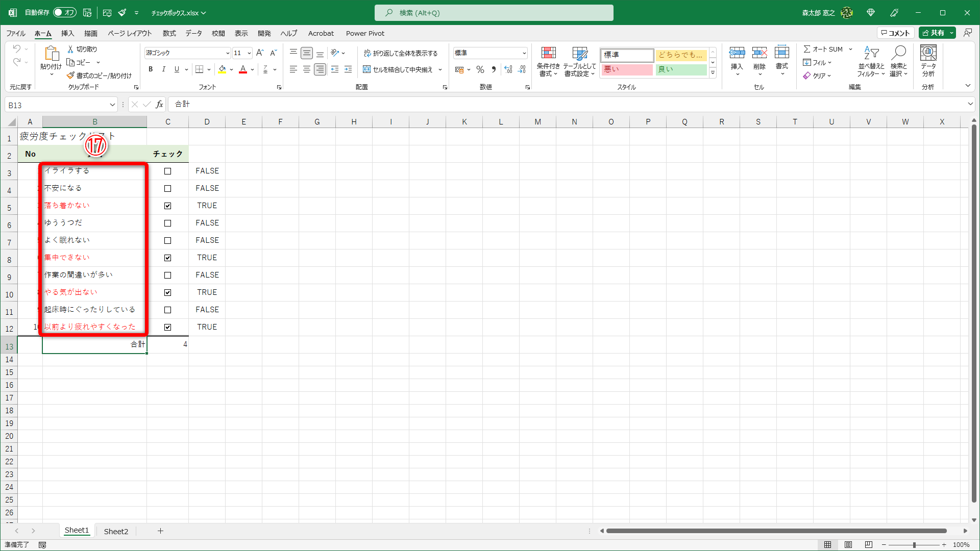This screenshot has height=551, width=980.
Task: Open Conditional Formatting in the Styles group
Action: point(548,61)
